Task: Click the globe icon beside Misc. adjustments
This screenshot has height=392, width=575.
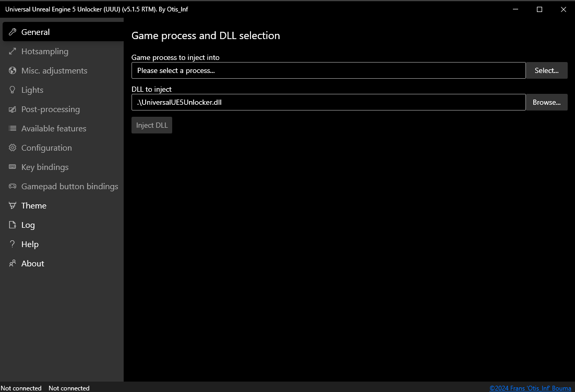Action: coord(13,70)
